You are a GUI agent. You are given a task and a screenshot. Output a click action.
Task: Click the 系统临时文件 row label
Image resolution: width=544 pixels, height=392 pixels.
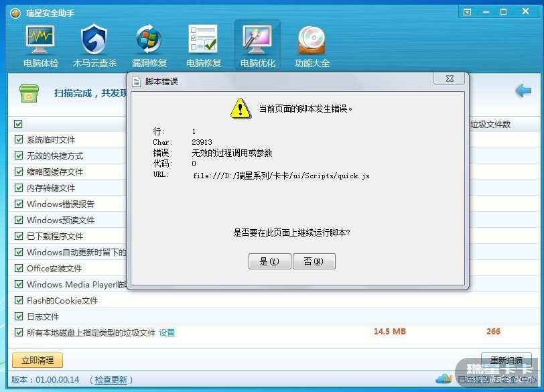click(51, 140)
